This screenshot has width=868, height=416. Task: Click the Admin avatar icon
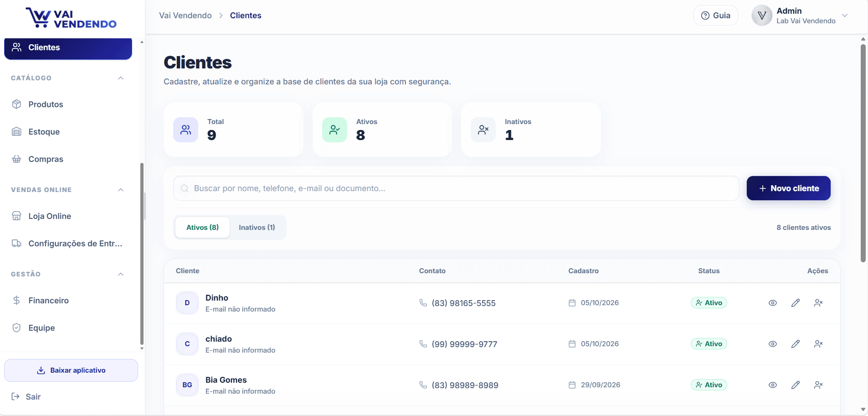pos(762,16)
